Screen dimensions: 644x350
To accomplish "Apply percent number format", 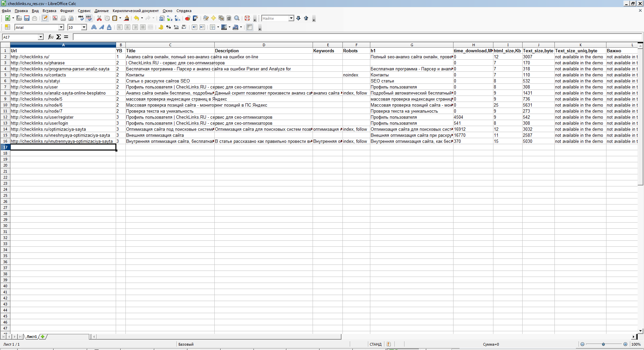I will (168, 27).
